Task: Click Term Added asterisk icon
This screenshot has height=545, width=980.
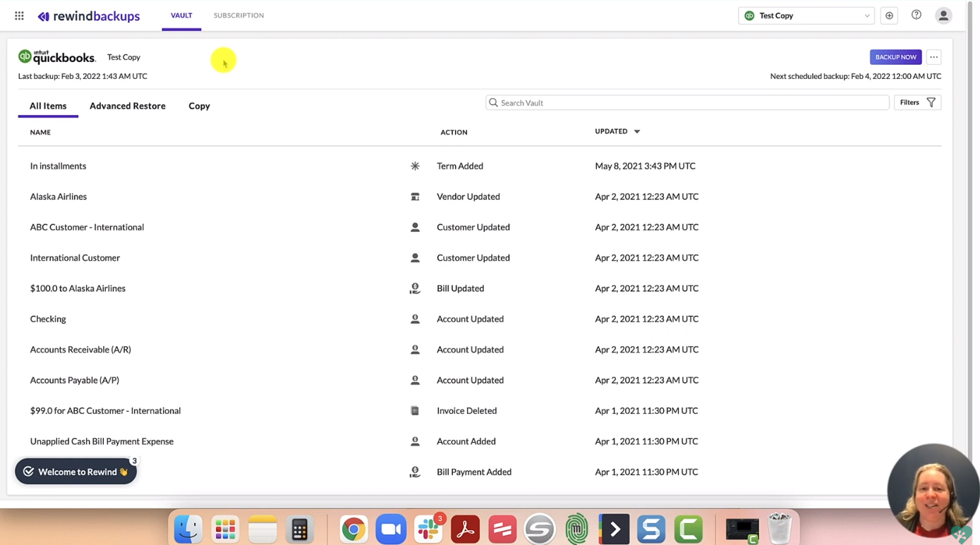Action: pos(415,166)
